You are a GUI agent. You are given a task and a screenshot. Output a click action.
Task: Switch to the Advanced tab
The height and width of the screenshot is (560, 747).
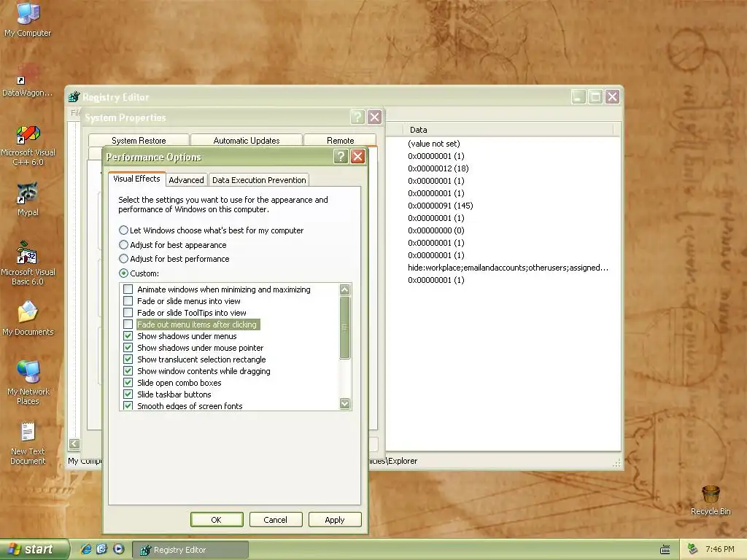point(186,180)
